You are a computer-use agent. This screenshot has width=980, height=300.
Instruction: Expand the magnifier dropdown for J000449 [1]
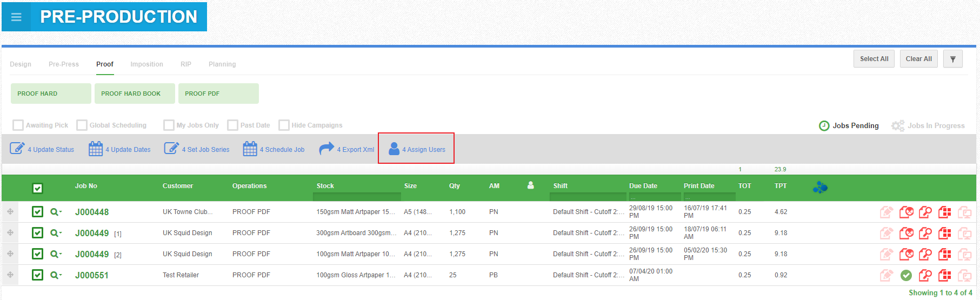click(x=56, y=233)
